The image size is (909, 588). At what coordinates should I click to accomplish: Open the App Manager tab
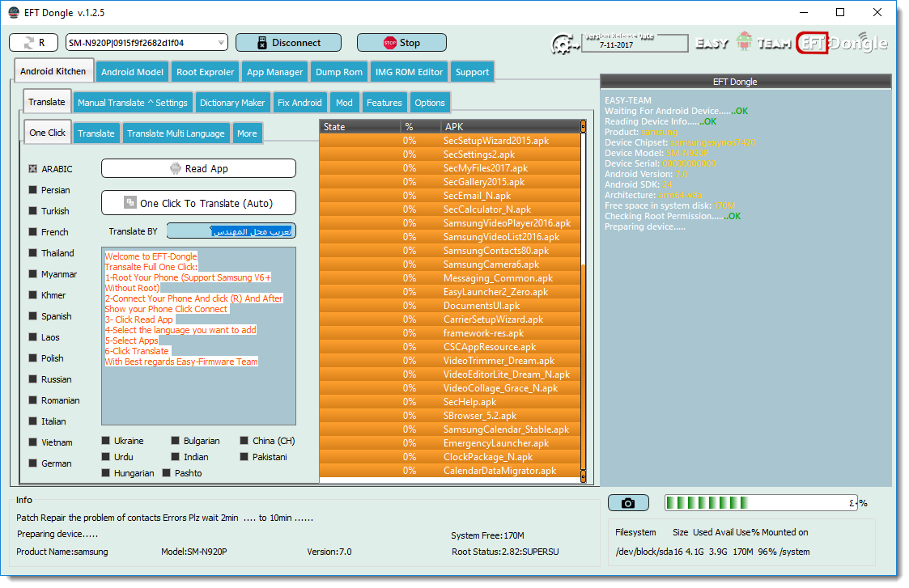click(x=274, y=72)
